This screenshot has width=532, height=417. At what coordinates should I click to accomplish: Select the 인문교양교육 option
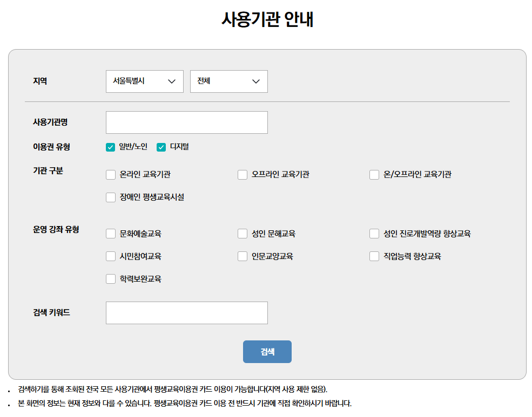pos(242,256)
